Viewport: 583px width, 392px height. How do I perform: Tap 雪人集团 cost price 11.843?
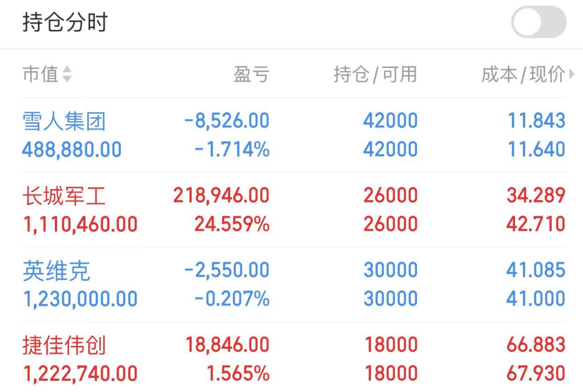537,121
